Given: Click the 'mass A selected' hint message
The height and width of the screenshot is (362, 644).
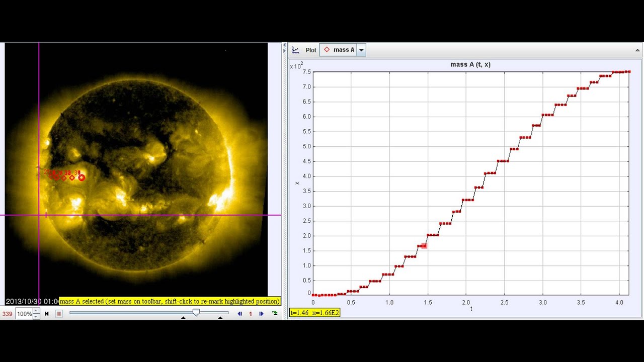Looking at the screenshot, I should (x=170, y=301).
